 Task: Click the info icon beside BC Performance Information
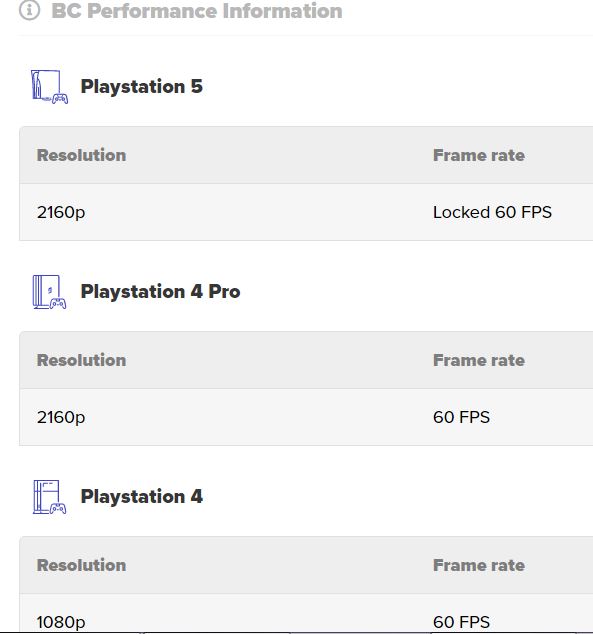click(x=30, y=10)
